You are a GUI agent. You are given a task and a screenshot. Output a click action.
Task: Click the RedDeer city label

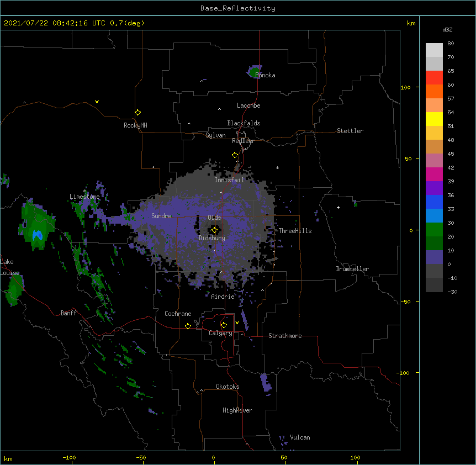coord(243,141)
